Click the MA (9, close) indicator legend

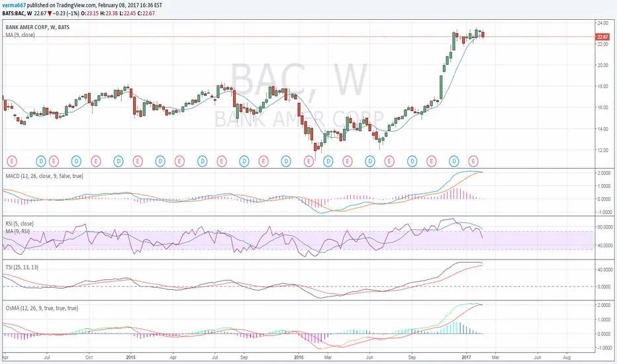[20, 35]
